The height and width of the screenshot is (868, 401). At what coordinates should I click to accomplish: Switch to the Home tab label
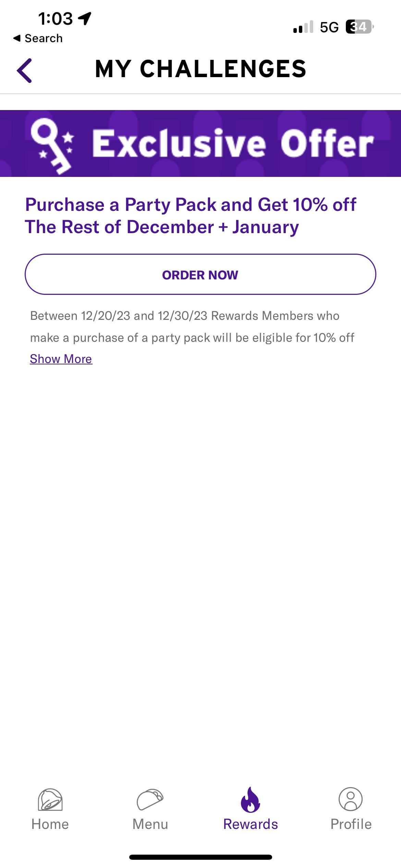point(50,824)
